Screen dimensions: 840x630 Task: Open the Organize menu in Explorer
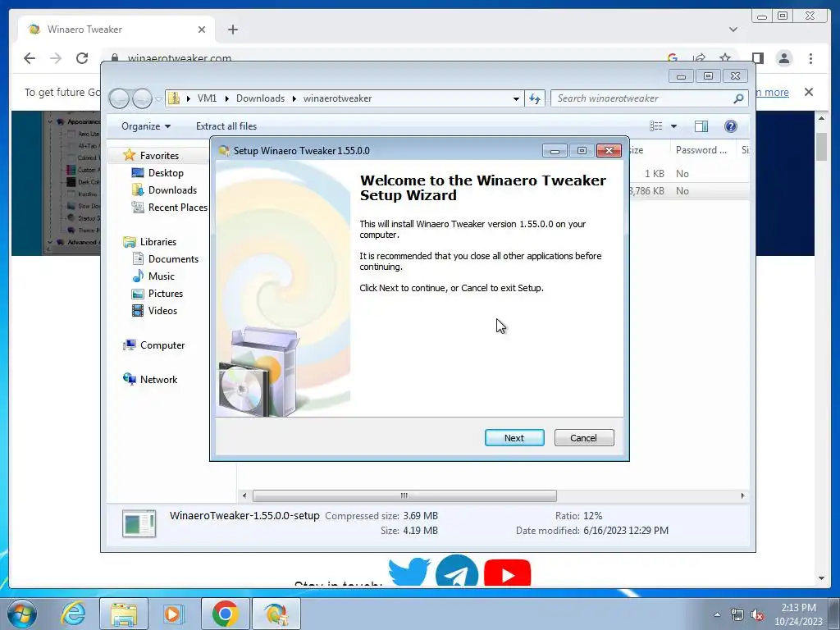tap(146, 126)
